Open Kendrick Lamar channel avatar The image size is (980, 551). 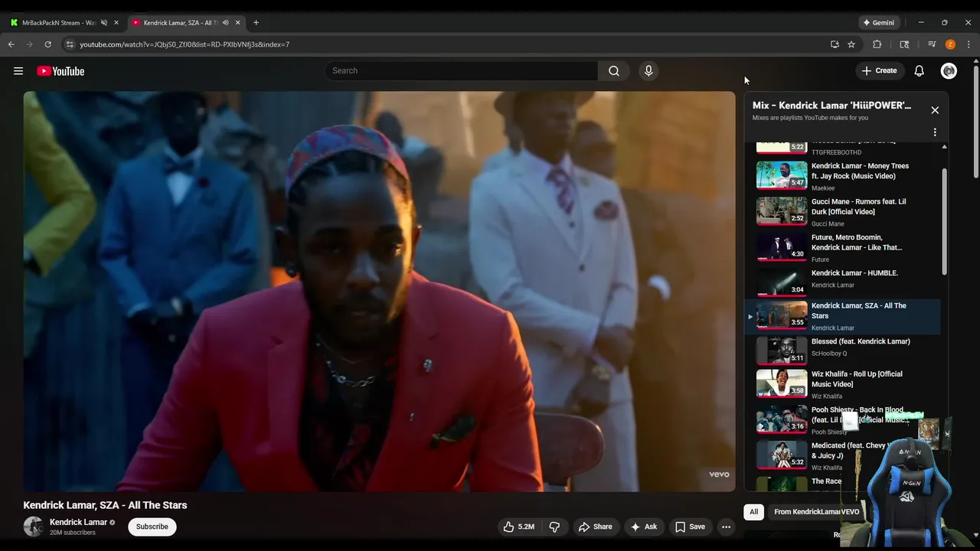pos(34,527)
